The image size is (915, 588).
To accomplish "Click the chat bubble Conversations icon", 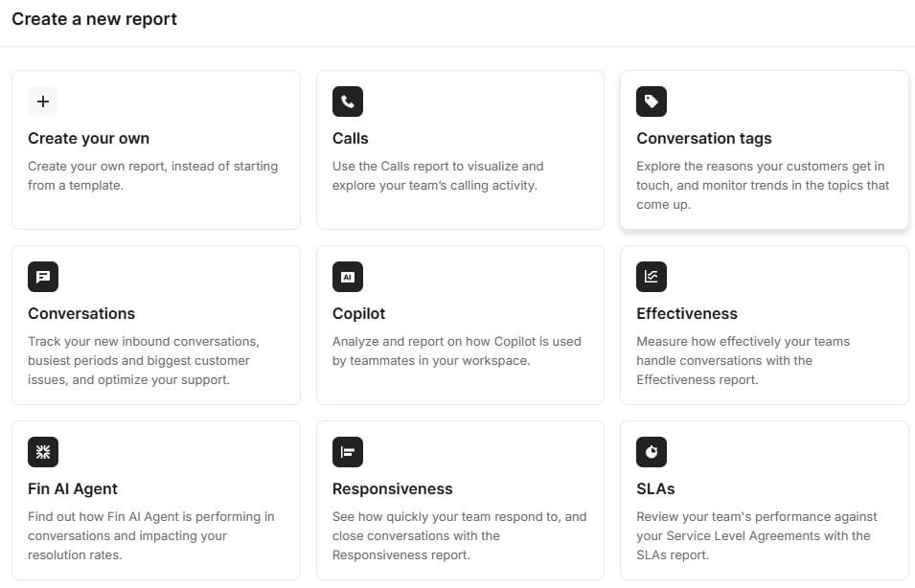I will (43, 277).
